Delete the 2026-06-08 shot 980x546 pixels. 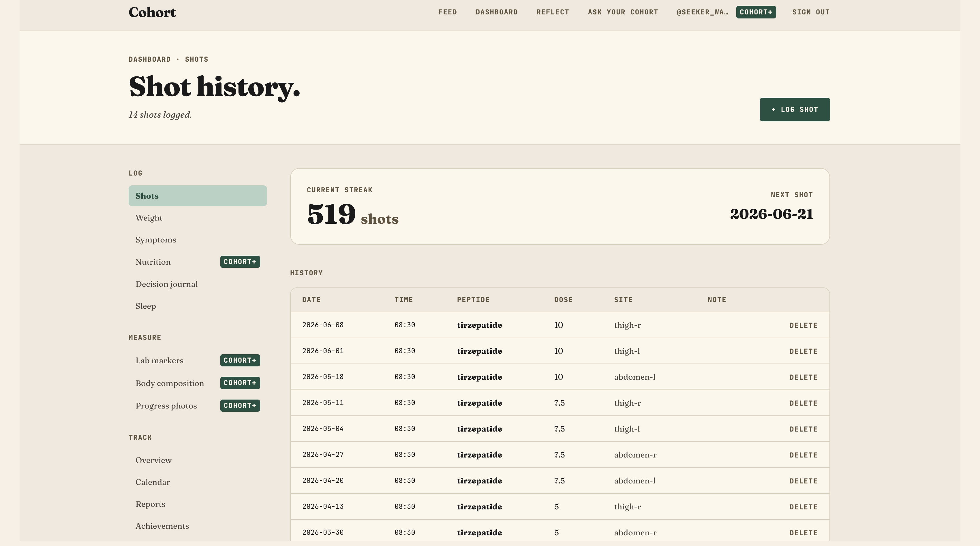pyautogui.click(x=803, y=325)
